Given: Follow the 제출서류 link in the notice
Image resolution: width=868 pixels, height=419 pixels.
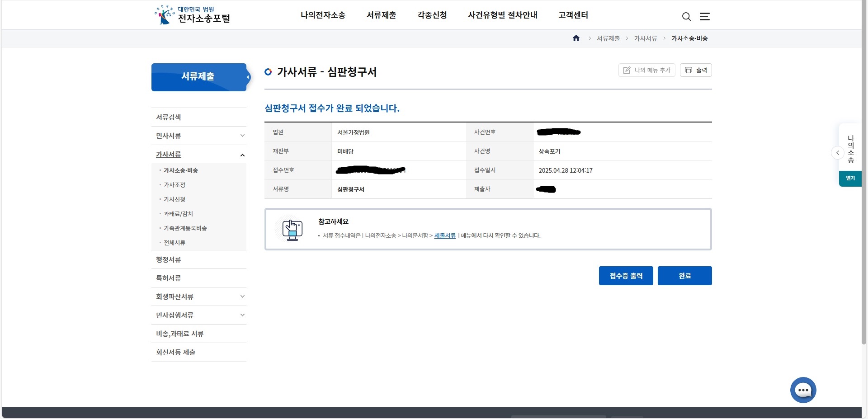Looking at the screenshot, I should coord(444,235).
